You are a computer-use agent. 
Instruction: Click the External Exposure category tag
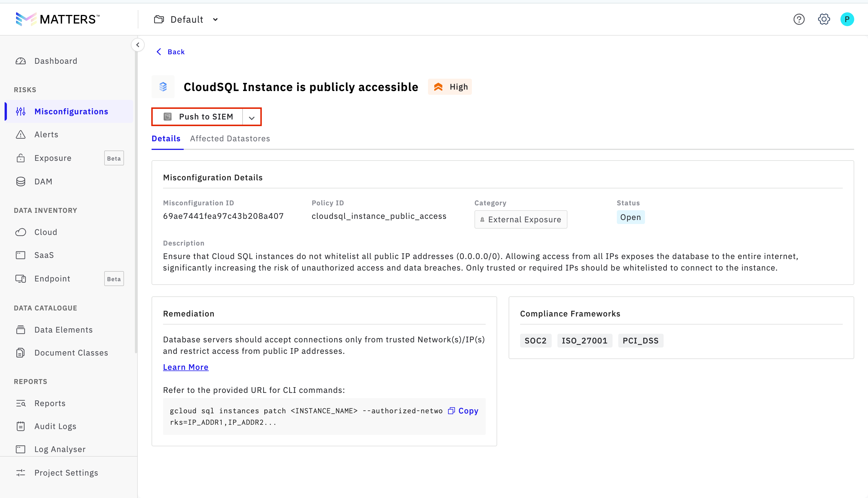(x=520, y=220)
